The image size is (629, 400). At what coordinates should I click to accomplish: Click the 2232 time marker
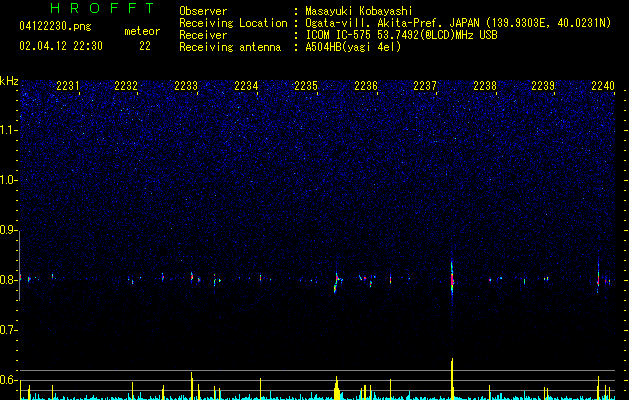[x=126, y=85]
